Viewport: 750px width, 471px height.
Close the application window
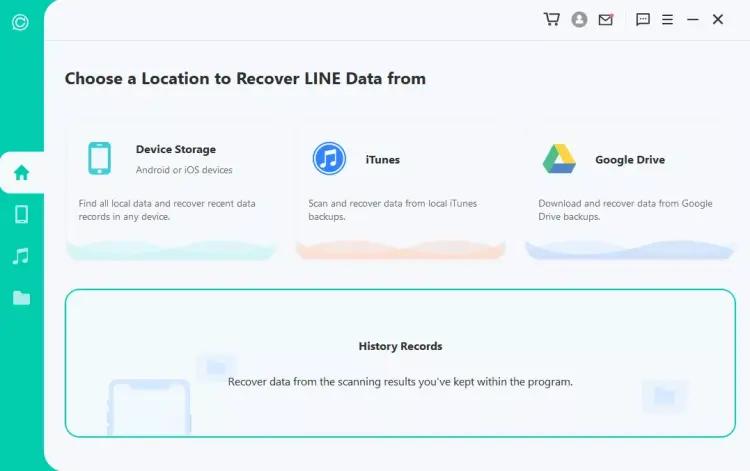pos(717,19)
